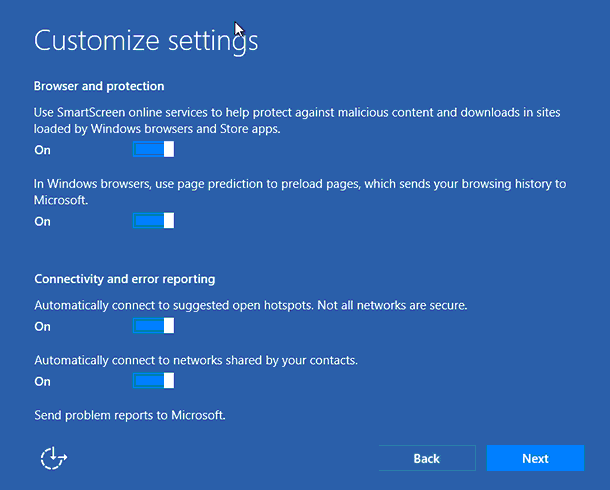Click the networks shared by contacts text
The width and height of the screenshot is (610, 490).
point(196,360)
